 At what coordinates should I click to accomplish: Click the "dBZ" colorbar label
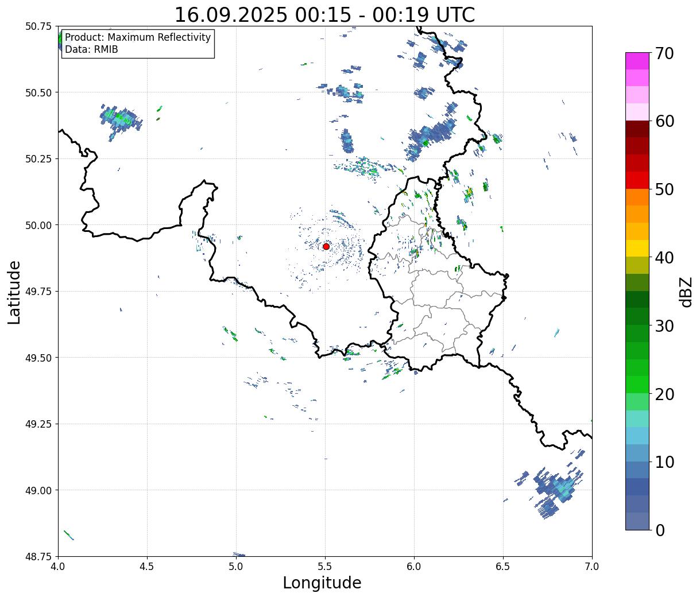(x=686, y=291)
